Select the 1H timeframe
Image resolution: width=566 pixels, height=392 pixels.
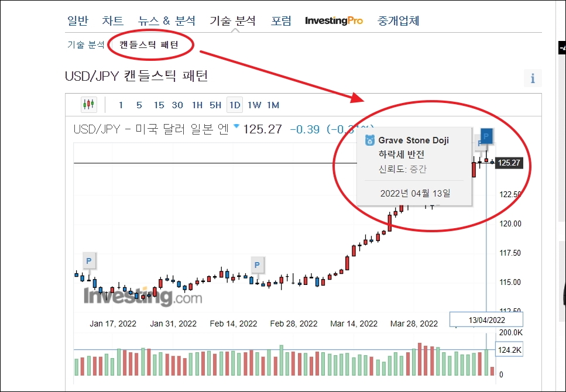click(197, 105)
